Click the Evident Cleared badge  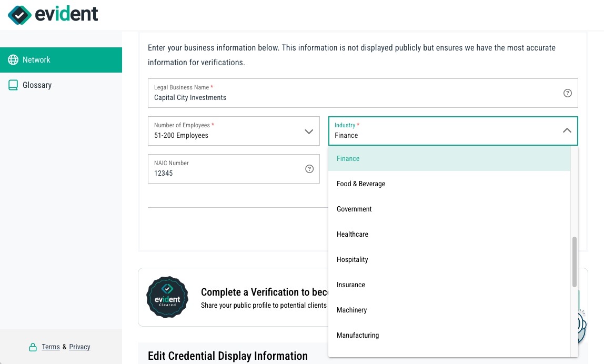coord(167,297)
